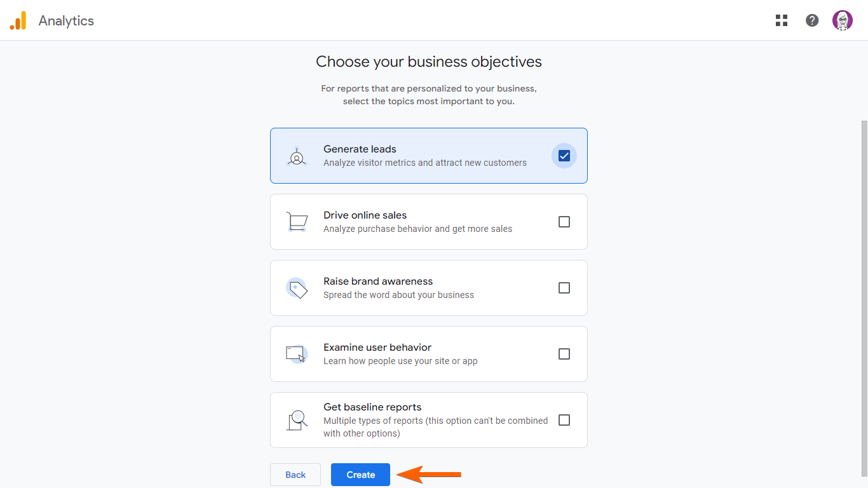Viewport: 868px width, 488px height.
Task: Open the Google apps grid
Action: coord(782,20)
